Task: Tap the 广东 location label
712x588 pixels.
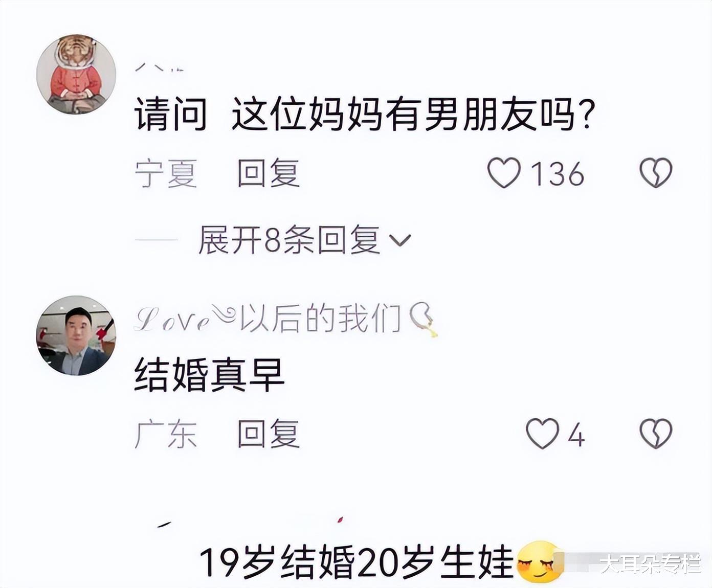Action: tap(166, 434)
